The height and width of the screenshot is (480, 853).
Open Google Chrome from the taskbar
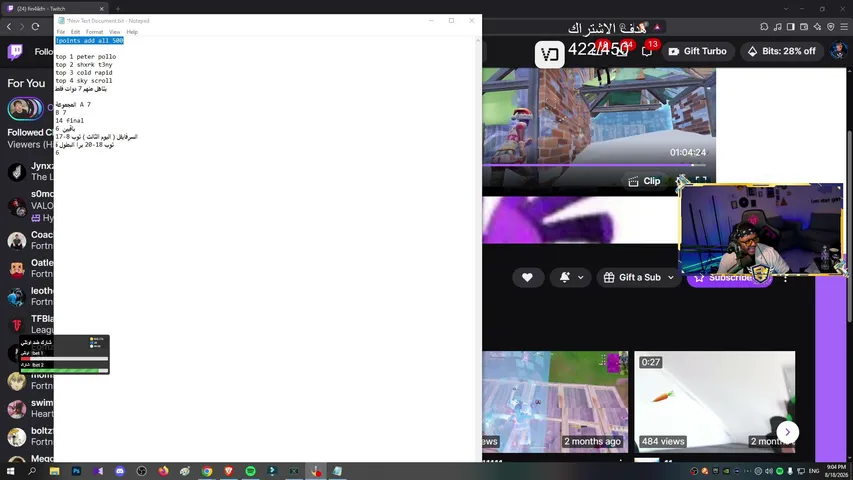click(x=207, y=471)
